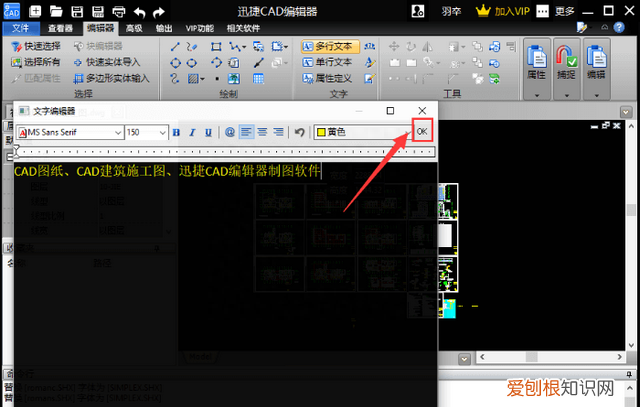This screenshot has width=640, height=407.
Task: Toggle bold formatting in text editor
Action: [x=177, y=132]
